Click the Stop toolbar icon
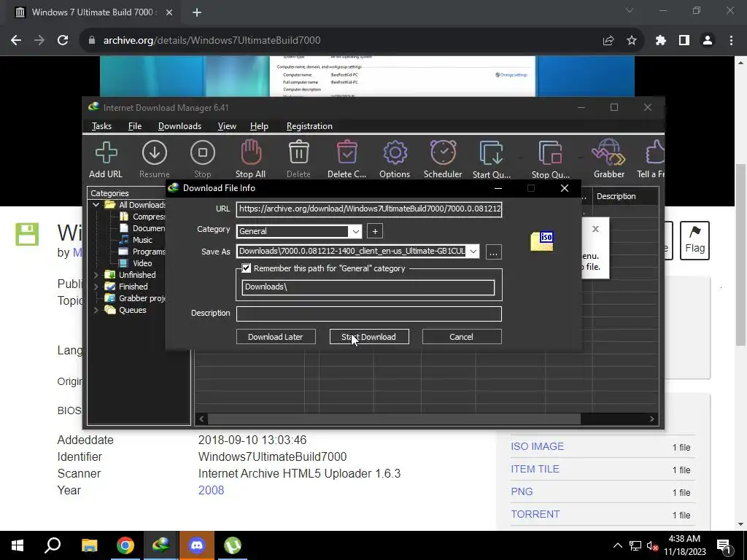This screenshot has width=747, height=560. [x=203, y=153]
